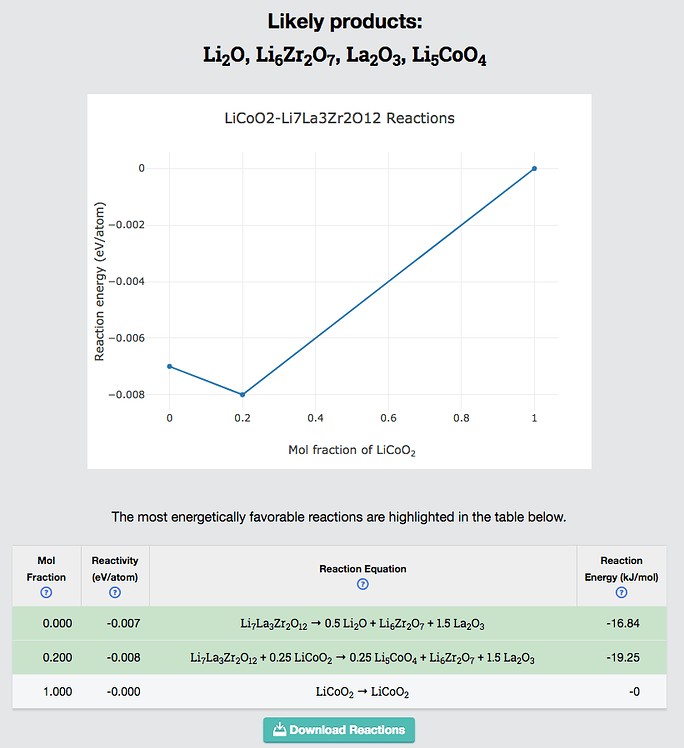Click help icon under Reaction Energy (kJ/mol) header

pyautogui.click(x=621, y=592)
